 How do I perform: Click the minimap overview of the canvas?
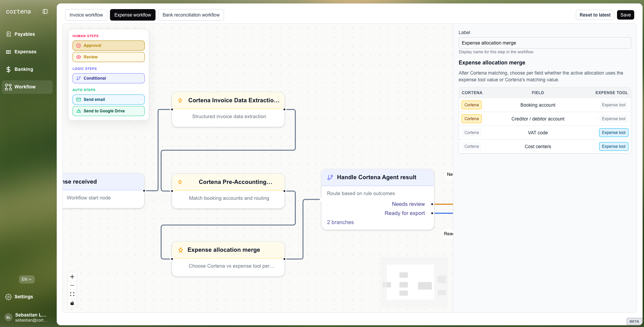(414, 282)
